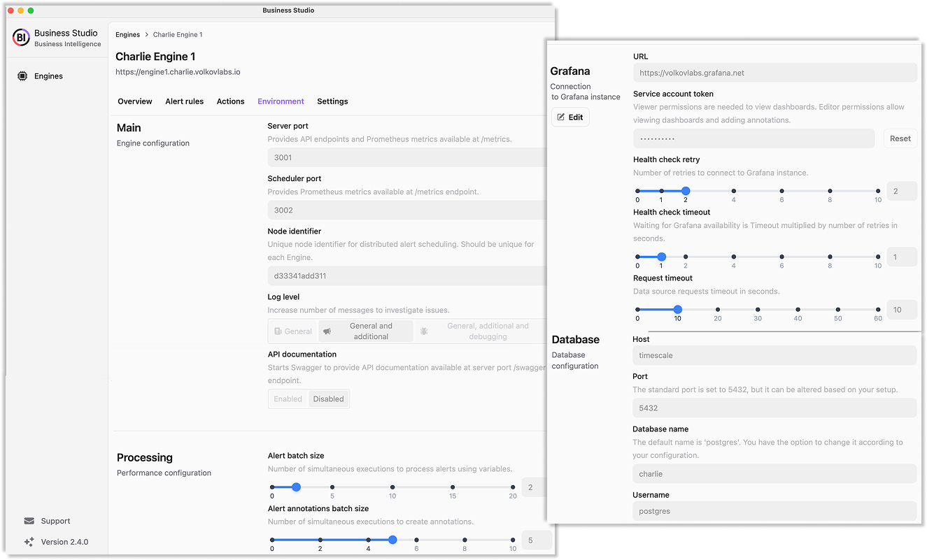Select General and additional log level

point(365,331)
